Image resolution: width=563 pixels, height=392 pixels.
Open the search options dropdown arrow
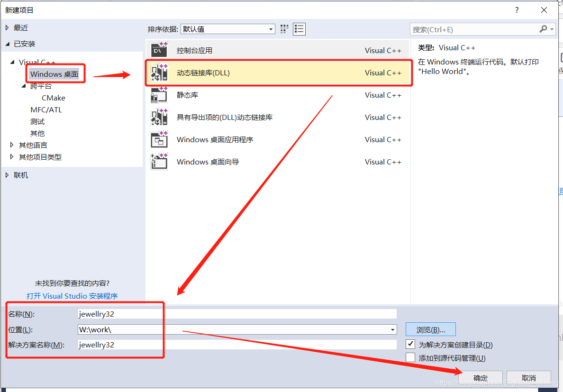click(552, 29)
